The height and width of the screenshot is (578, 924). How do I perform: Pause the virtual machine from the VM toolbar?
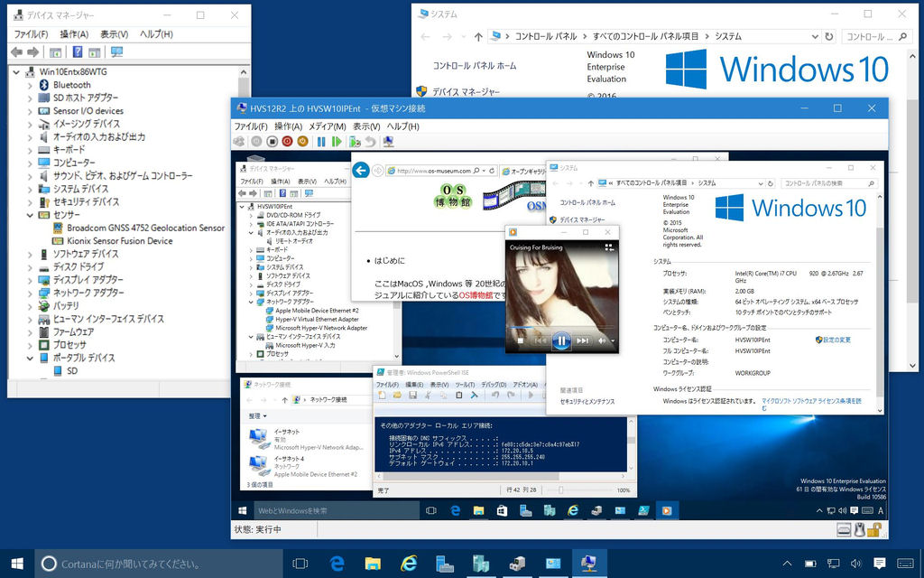(321, 142)
